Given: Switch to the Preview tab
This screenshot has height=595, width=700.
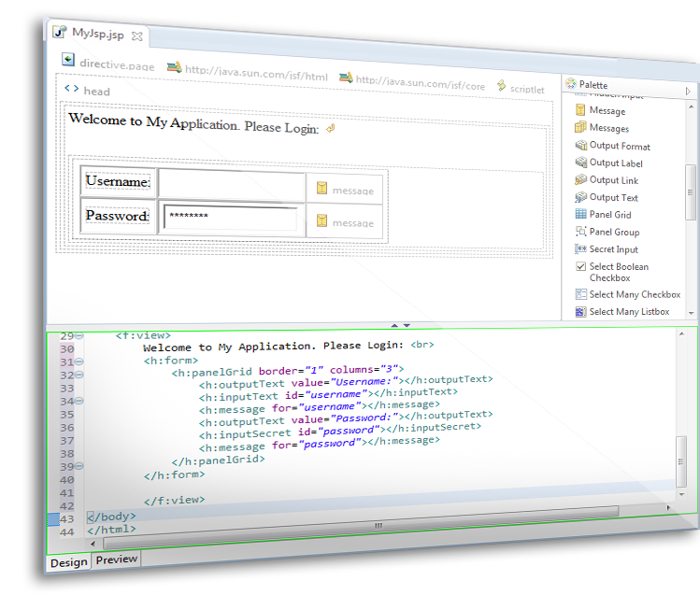Looking at the screenshot, I should click(117, 560).
